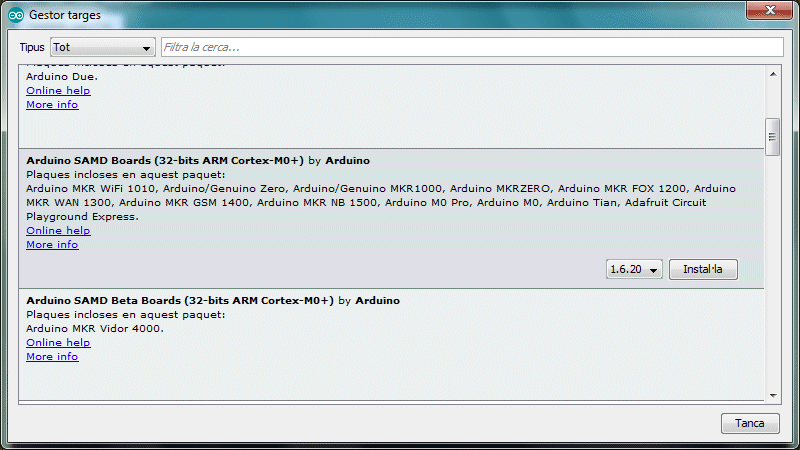The image size is (800, 450).
Task: Open the Tipus dropdown showing Tot
Action: tap(103, 48)
